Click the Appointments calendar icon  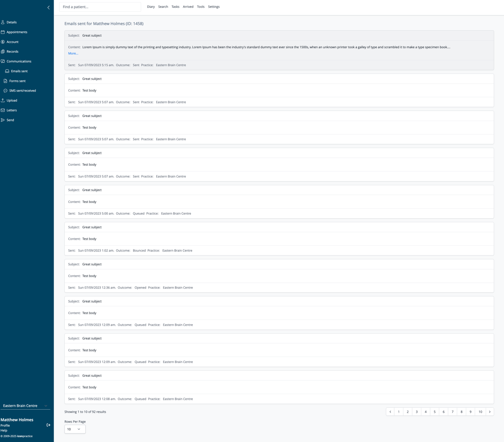click(x=3, y=32)
